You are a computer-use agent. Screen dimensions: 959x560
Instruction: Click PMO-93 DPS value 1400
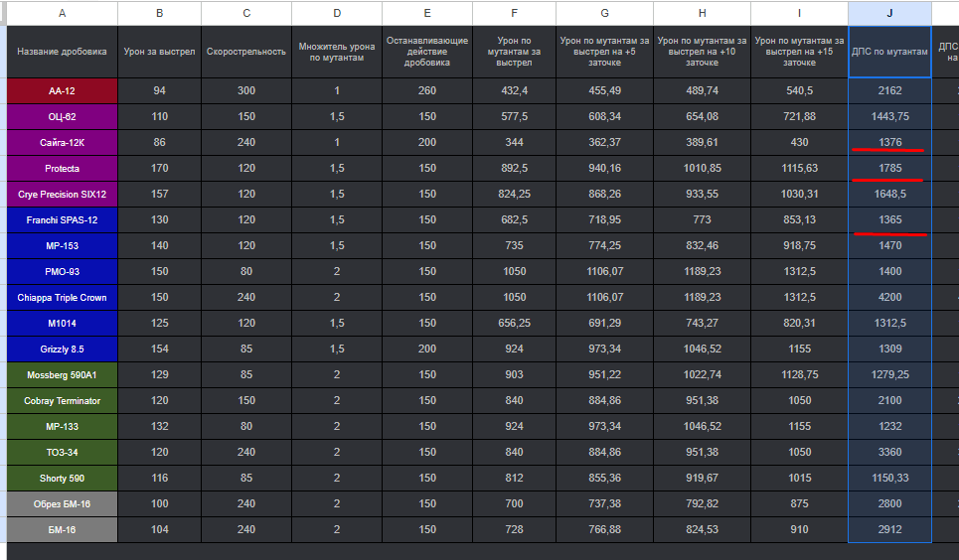click(889, 271)
